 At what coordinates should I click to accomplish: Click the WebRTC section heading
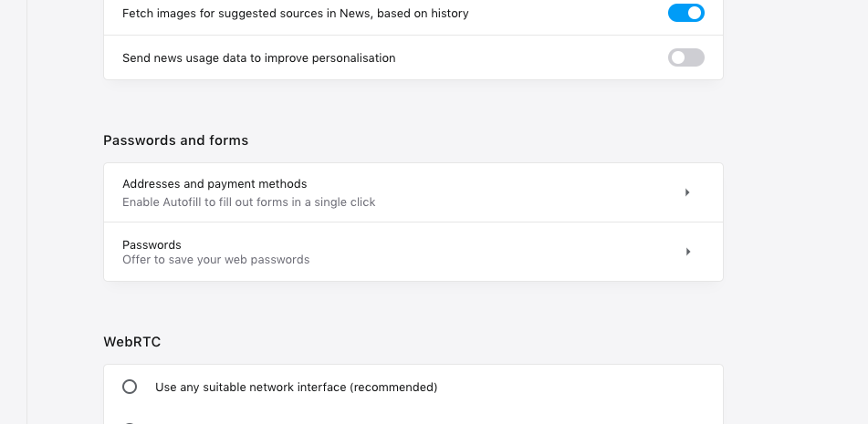coord(132,342)
